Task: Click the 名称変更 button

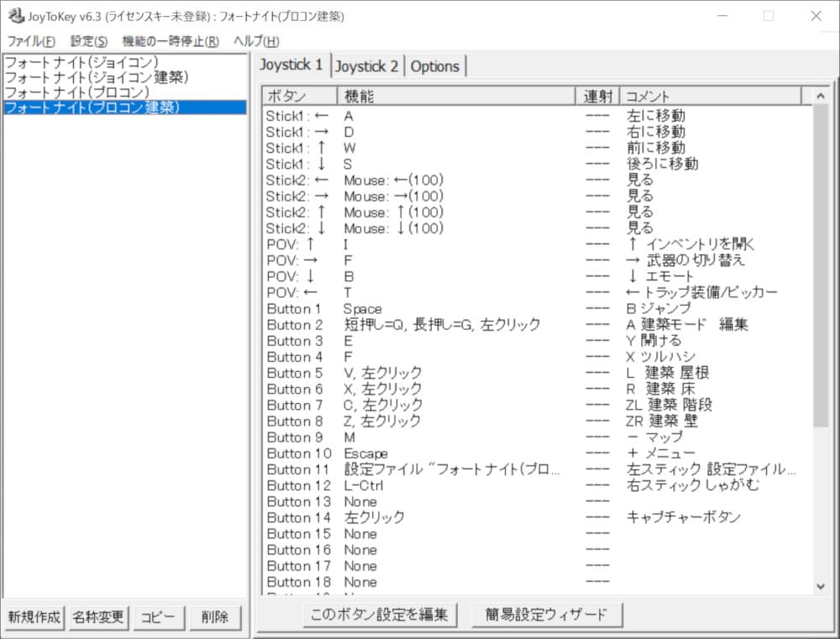Action: point(97,617)
